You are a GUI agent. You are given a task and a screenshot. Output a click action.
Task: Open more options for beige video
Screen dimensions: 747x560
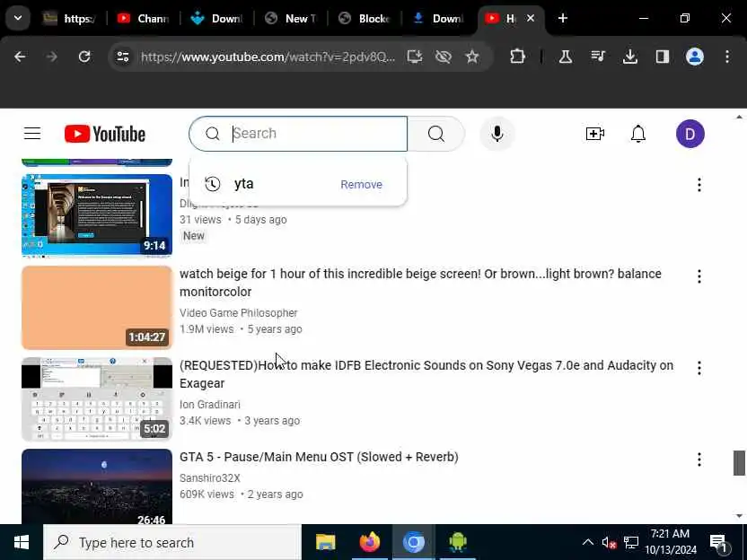(x=699, y=276)
